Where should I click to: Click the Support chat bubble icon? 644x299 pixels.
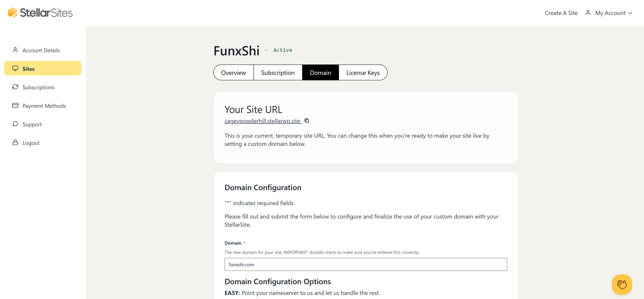coord(15,124)
